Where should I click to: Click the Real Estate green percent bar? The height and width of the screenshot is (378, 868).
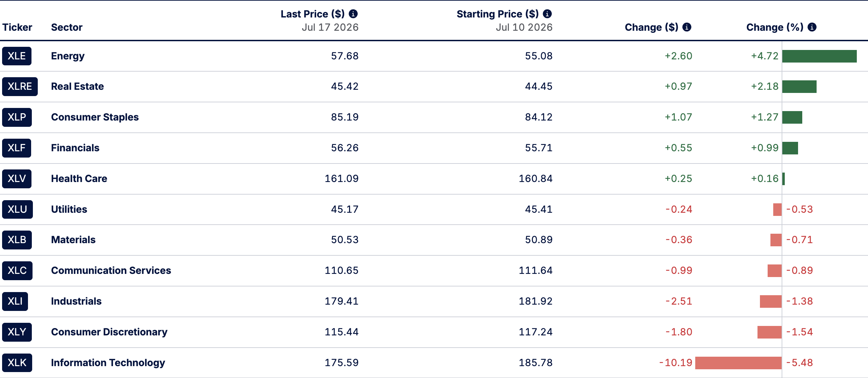click(799, 86)
